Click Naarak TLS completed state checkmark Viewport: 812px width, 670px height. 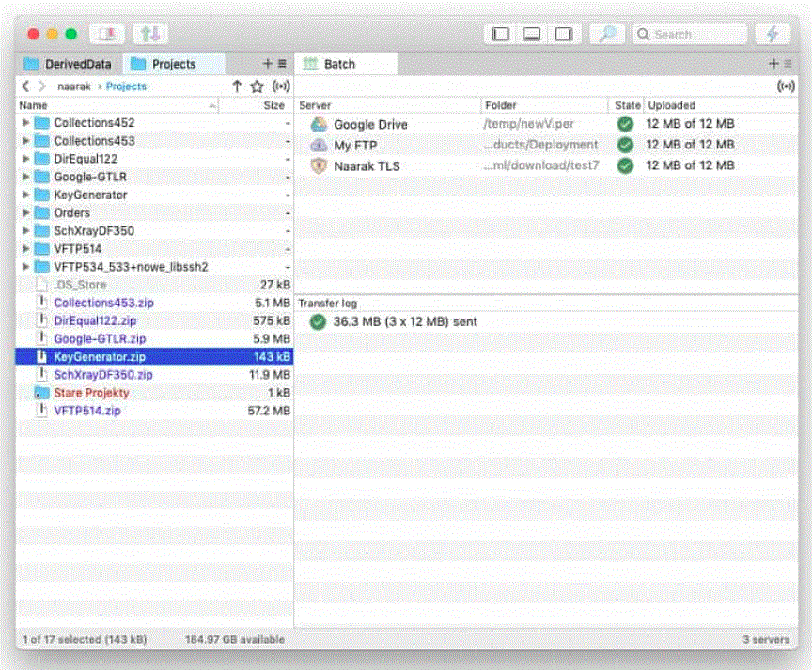tap(626, 165)
